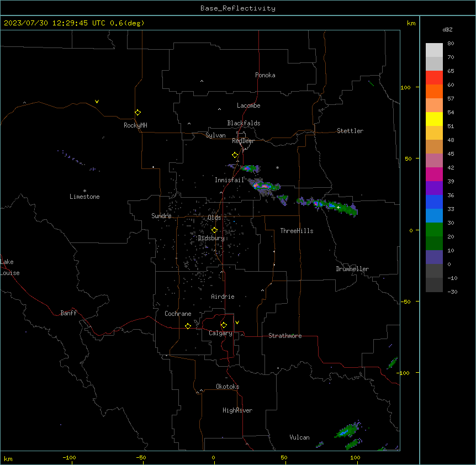
Task: Click the Lacombe city label
Action: click(248, 105)
